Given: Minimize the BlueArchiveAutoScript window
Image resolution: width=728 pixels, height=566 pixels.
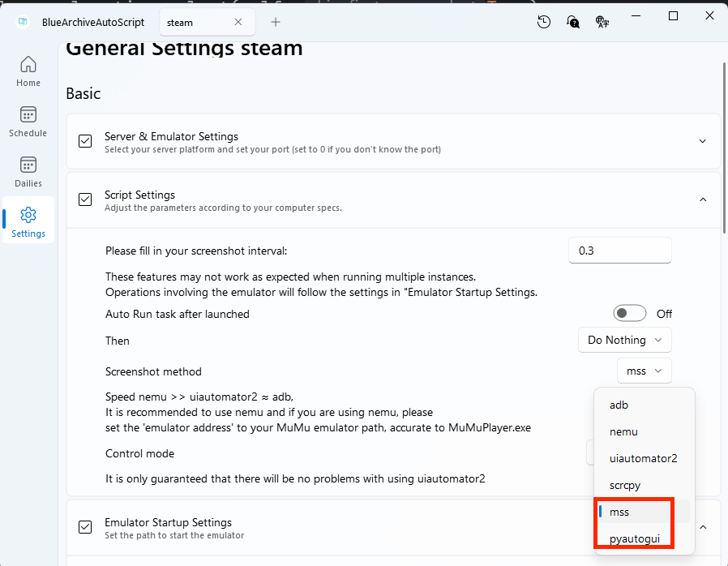Looking at the screenshot, I should coord(636,15).
